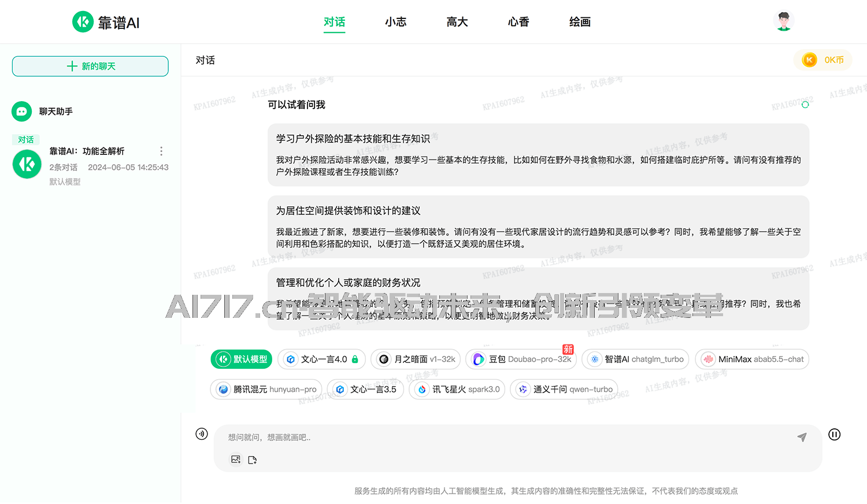Choose the 腾讯混元 hunyuan-pro model
This screenshot has width=867, height=504.
[x=266, y=389]
